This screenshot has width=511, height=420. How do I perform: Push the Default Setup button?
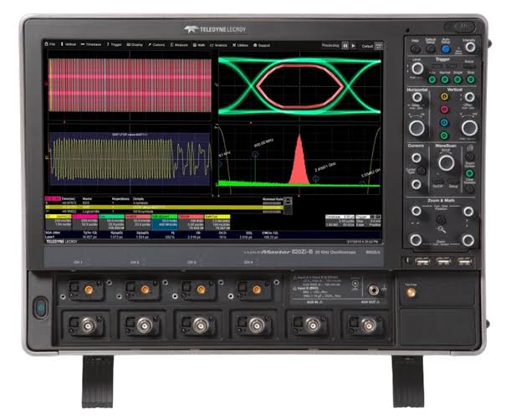pyautogui.click(x=431, y=49)
